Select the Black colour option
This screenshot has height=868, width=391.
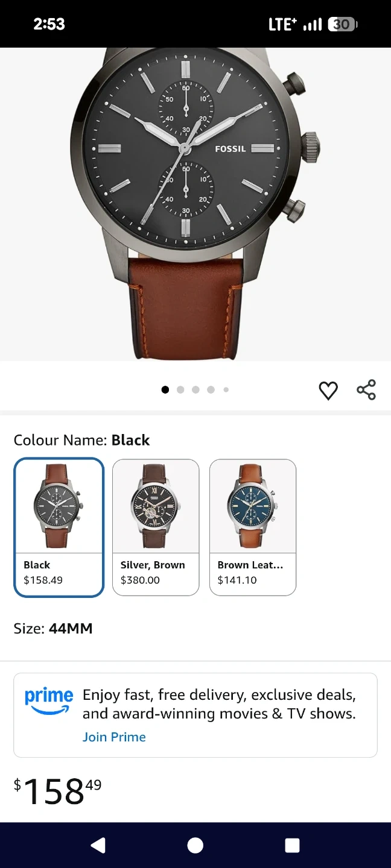(x=59, y=527)
